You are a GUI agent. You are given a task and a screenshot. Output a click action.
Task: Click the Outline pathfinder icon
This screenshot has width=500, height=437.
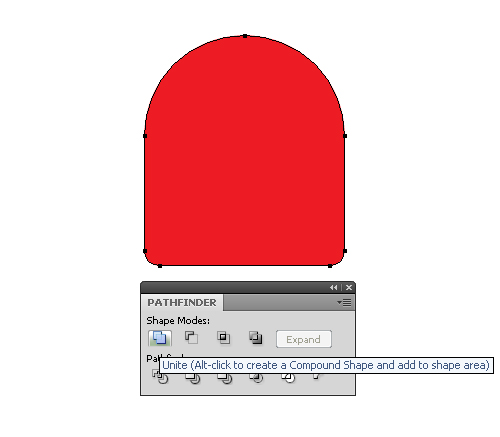point(288,378)
